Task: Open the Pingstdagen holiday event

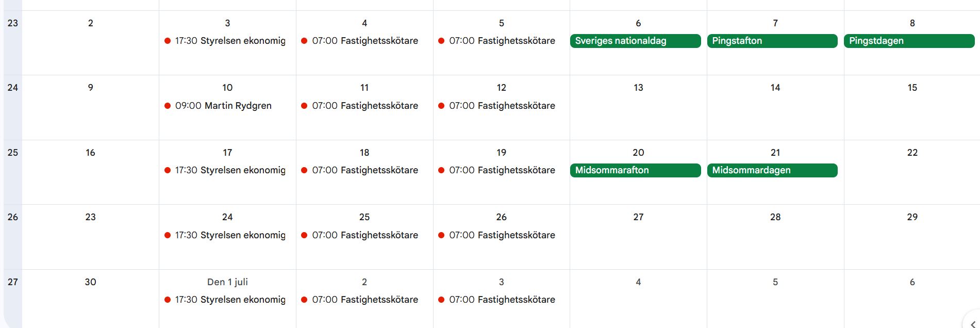Action: (x=909, y=41)
